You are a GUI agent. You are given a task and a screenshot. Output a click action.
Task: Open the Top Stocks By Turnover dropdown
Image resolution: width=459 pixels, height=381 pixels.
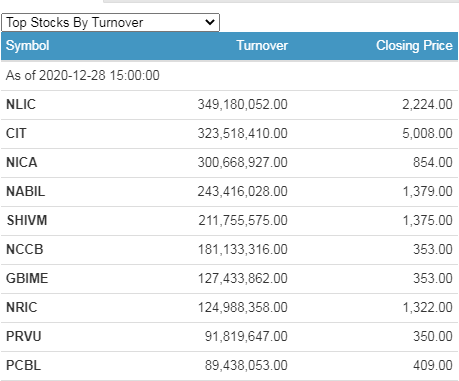point(110,23)
